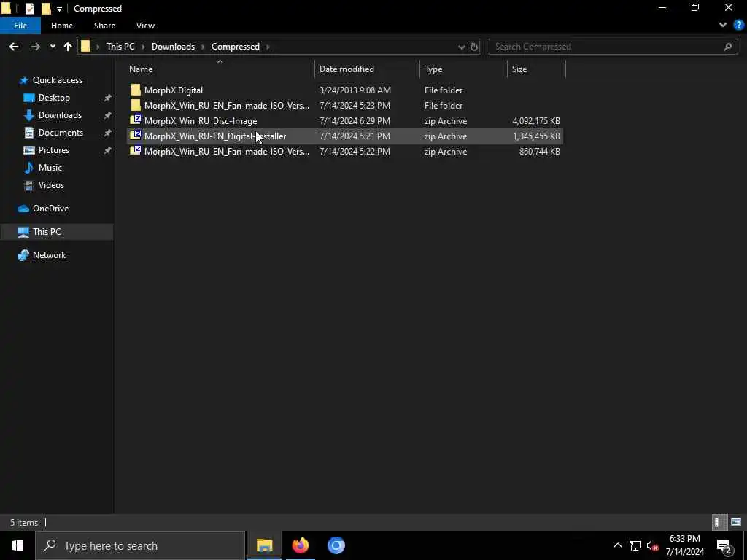747x560 pixels.
Task: Click Downloads in the address breadcrumb
Action: click(x=173, y=47)
